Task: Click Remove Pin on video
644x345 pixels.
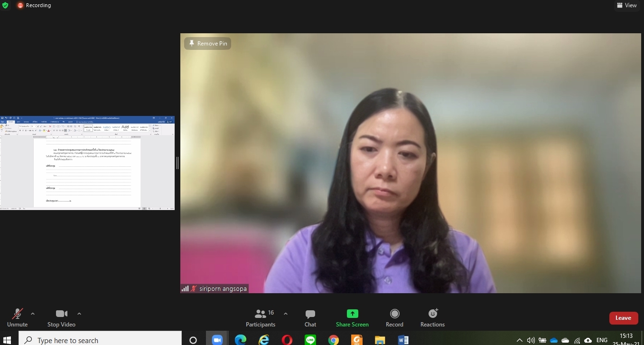Action: (208, 43)
